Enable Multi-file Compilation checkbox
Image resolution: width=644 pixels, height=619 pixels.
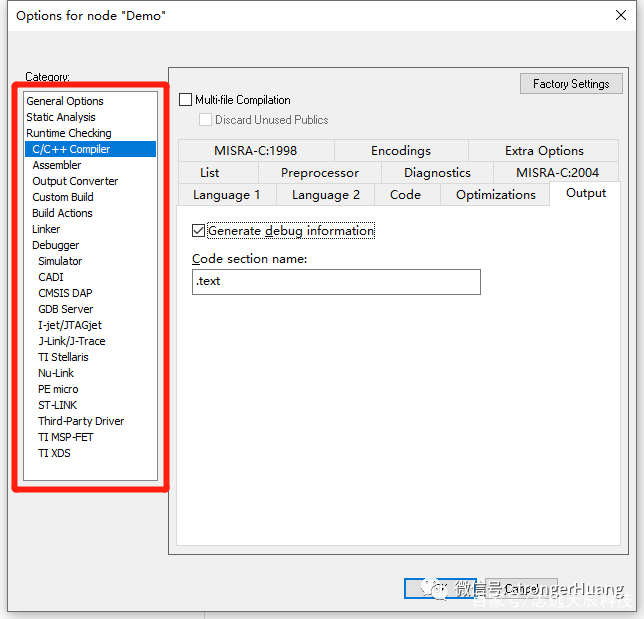click(185, 100)
